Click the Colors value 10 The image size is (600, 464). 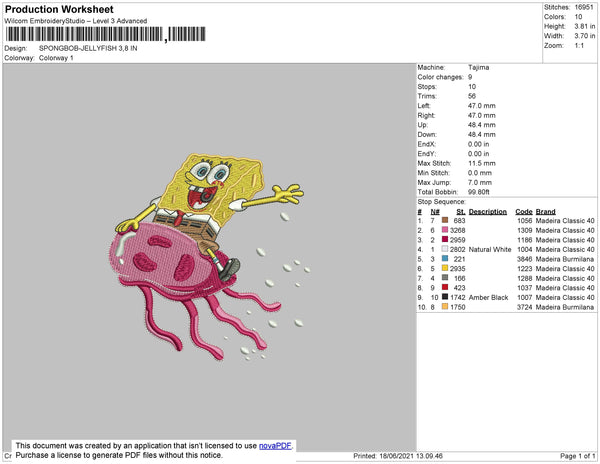tap(578, 17)
